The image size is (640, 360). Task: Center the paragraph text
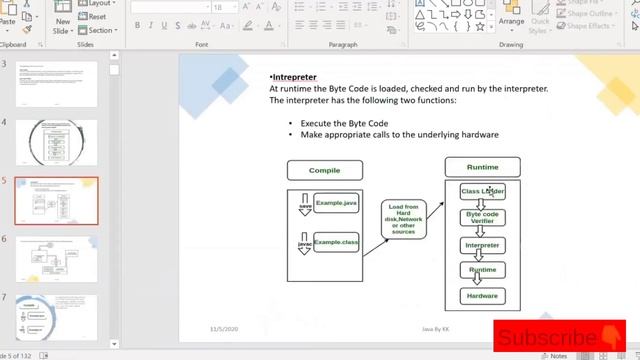pos(313,25)
